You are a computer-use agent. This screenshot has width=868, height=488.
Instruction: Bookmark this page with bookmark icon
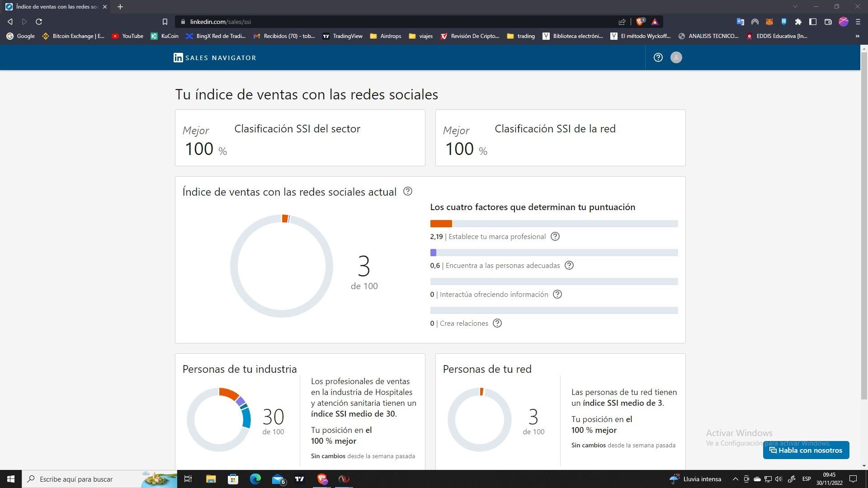click(165, 22)
